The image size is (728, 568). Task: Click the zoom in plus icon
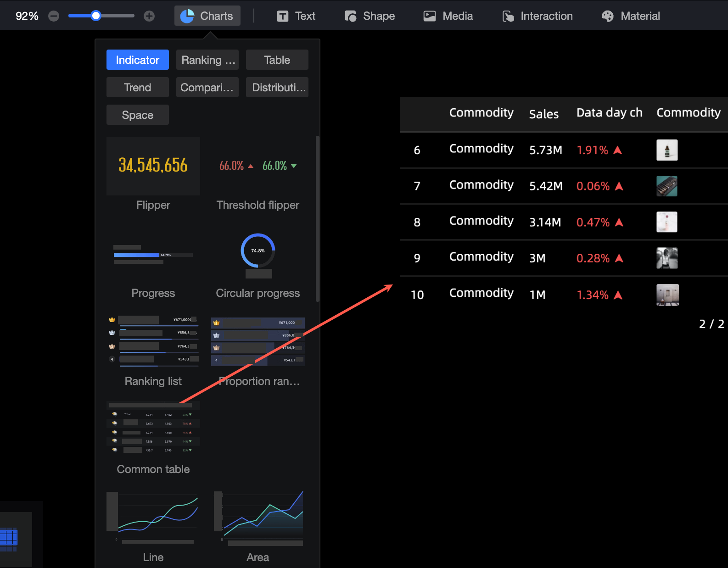[149, 16]
